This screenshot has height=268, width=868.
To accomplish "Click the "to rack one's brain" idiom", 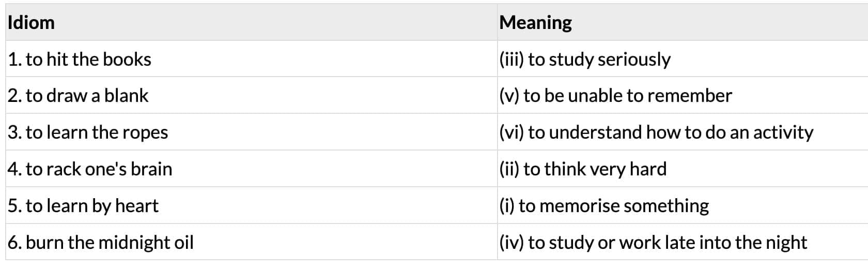I will click(x=99, y=169).
